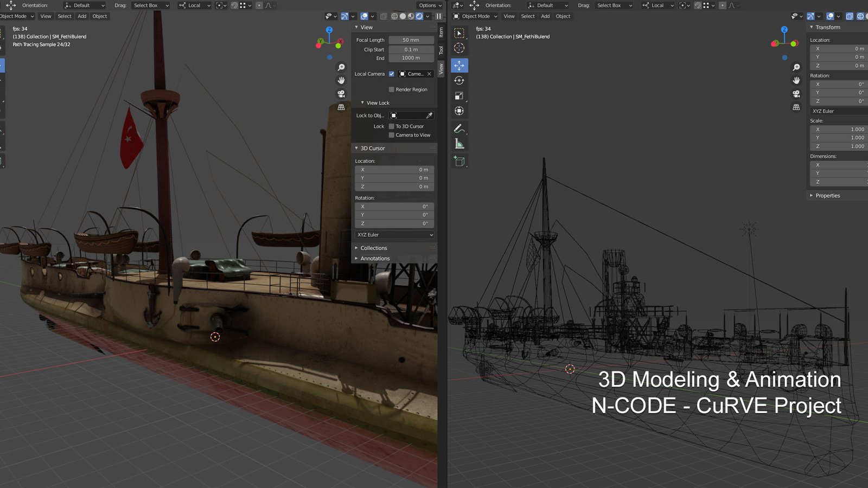Open the Options button dropdown
Screen dimensions: 868x488
[x=430, y=5]
